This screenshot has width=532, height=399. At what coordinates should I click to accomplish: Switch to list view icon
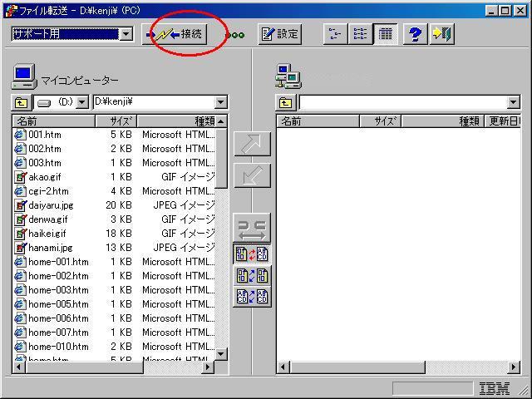point(360,34)
